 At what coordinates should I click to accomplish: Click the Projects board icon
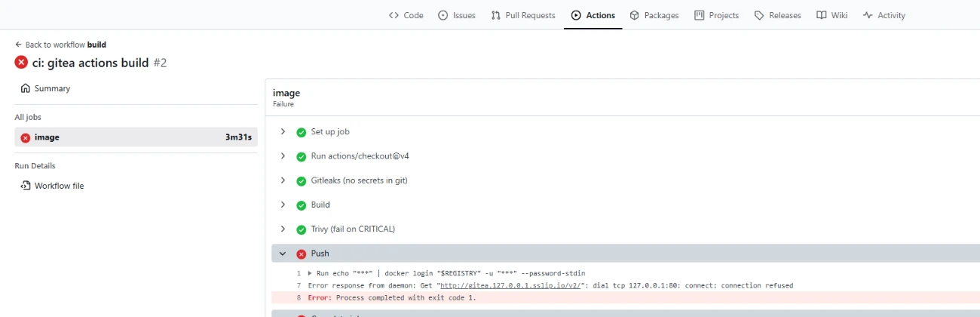click(700, 15)
